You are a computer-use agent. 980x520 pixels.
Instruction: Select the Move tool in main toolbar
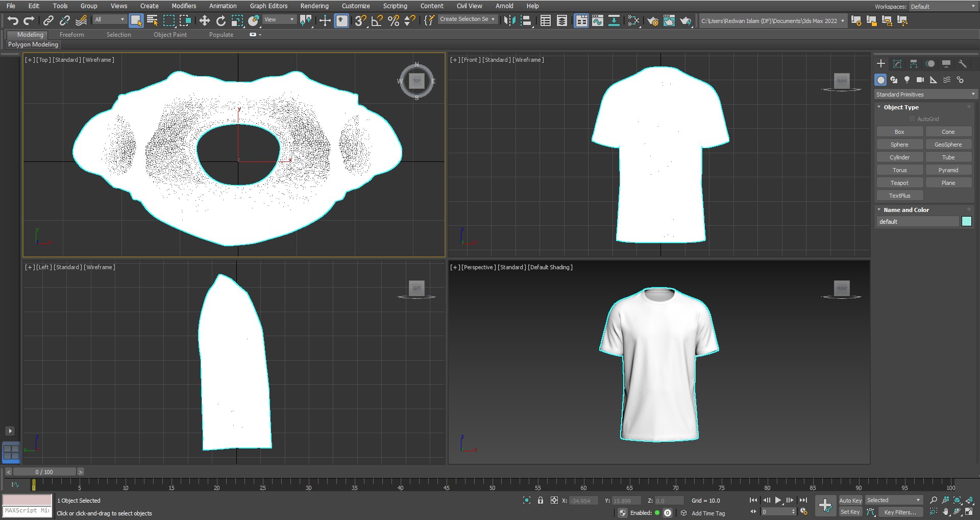(x=204, y=20)
